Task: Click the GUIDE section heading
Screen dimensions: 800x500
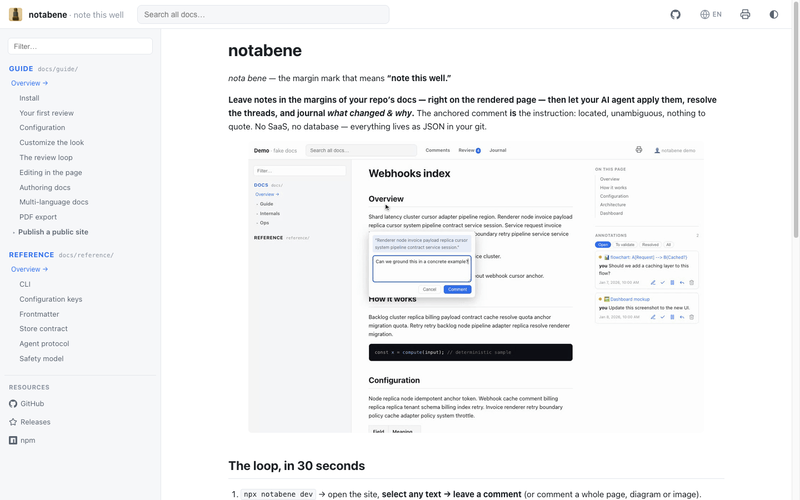Action: pos(21,68)
